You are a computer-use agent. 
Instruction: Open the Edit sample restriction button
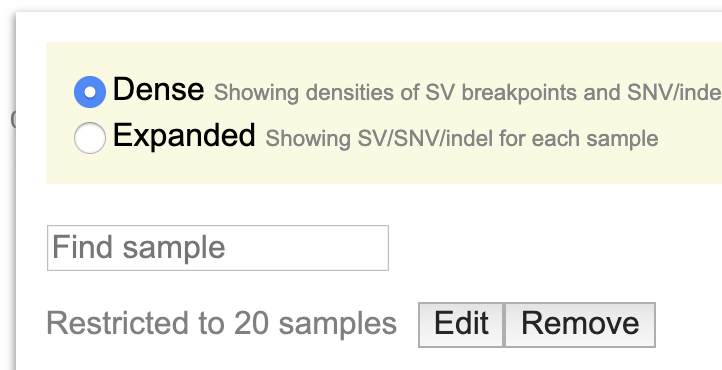[x=461, y=324]
